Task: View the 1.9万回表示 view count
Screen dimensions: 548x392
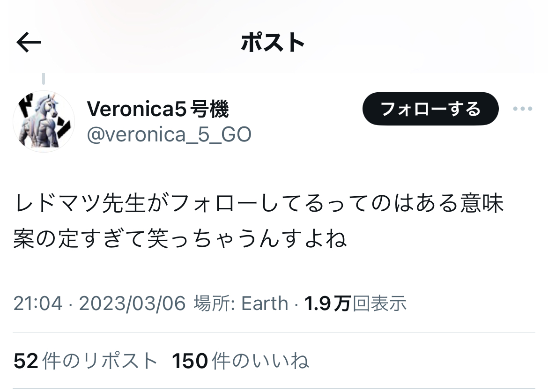Action: point(355,303)
